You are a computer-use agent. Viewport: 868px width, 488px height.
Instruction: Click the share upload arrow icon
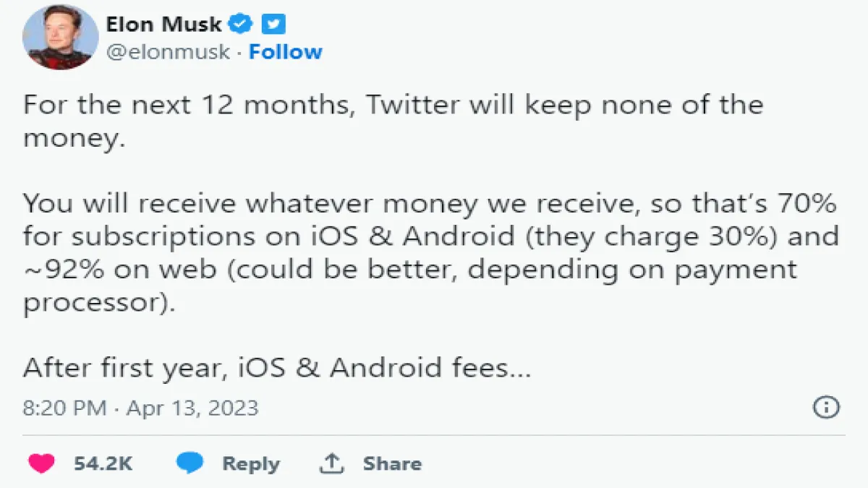pos(332,463)
